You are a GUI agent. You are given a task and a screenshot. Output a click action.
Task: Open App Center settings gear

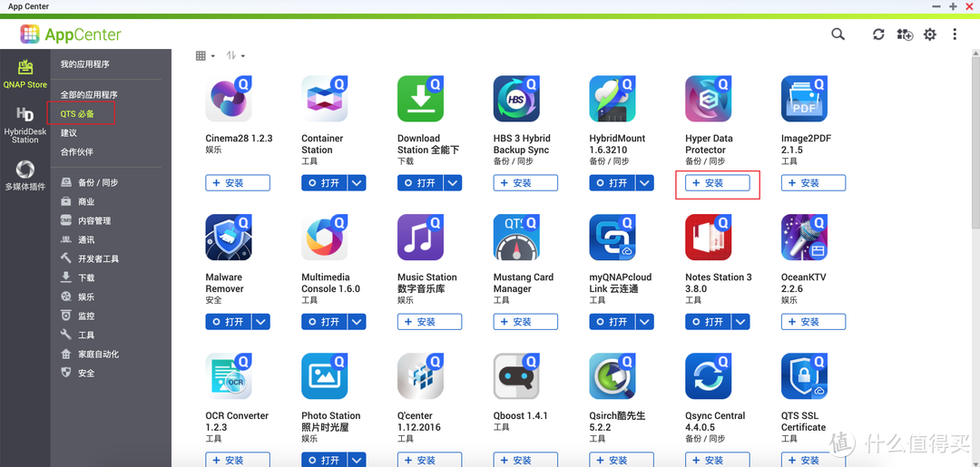point(930,34)
